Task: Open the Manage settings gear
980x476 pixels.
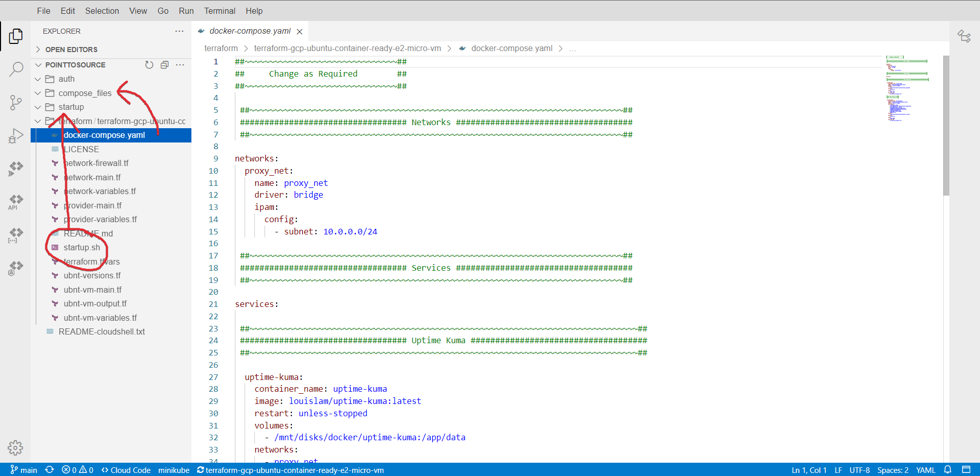Action: 15,448
